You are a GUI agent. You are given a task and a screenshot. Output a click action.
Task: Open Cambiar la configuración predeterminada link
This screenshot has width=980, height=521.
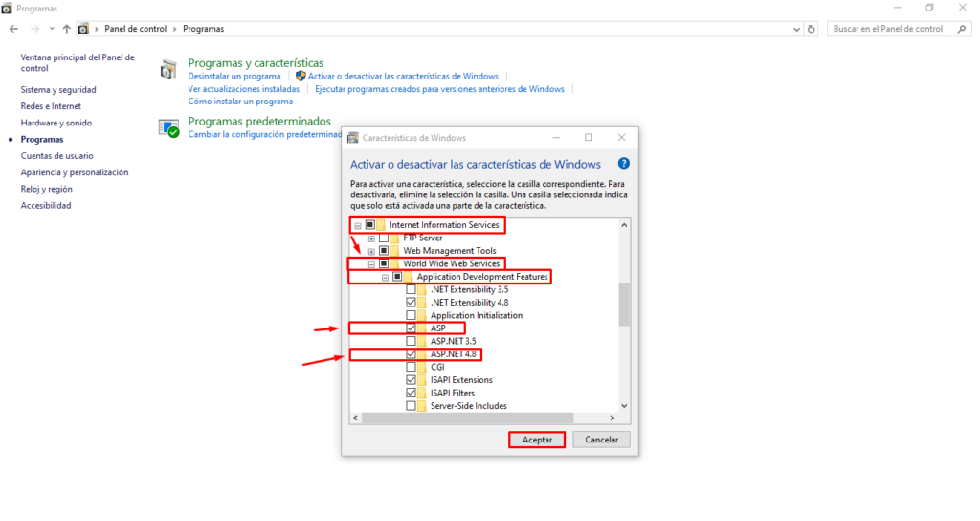(264, 134)
